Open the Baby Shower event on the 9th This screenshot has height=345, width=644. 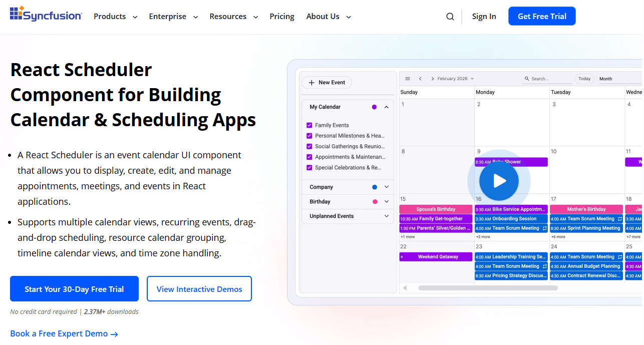pyautogui.click(x=511, y=162)
